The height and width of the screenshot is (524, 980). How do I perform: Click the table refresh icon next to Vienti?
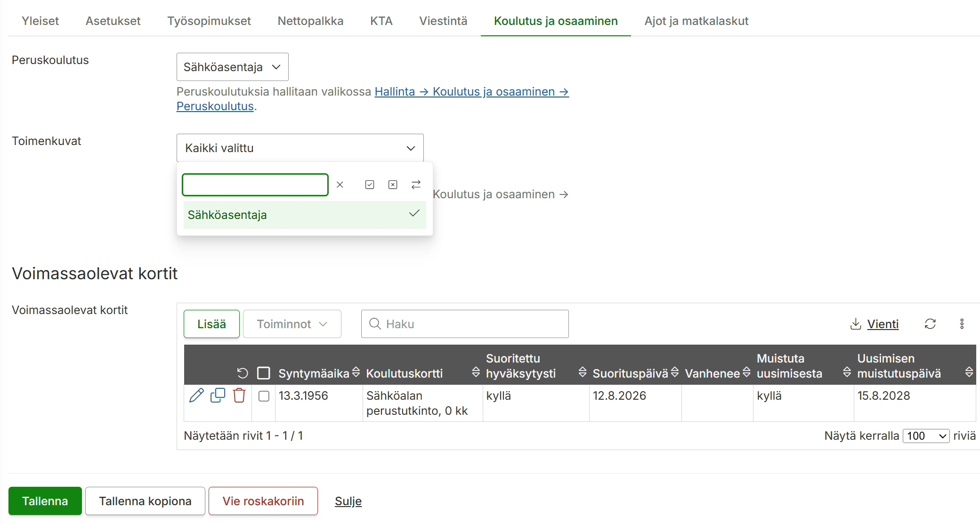pos(930,324)
